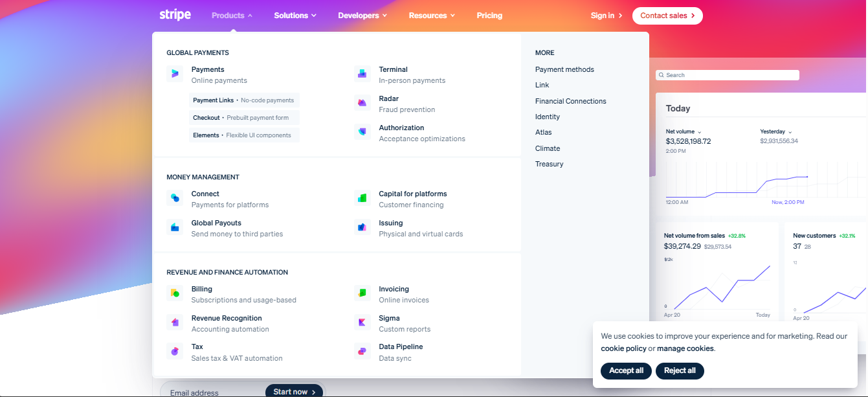This screenshot has width=868, height=397.
Task: Click the Payments Online payments entry
Action: click(x=219, y=74)
